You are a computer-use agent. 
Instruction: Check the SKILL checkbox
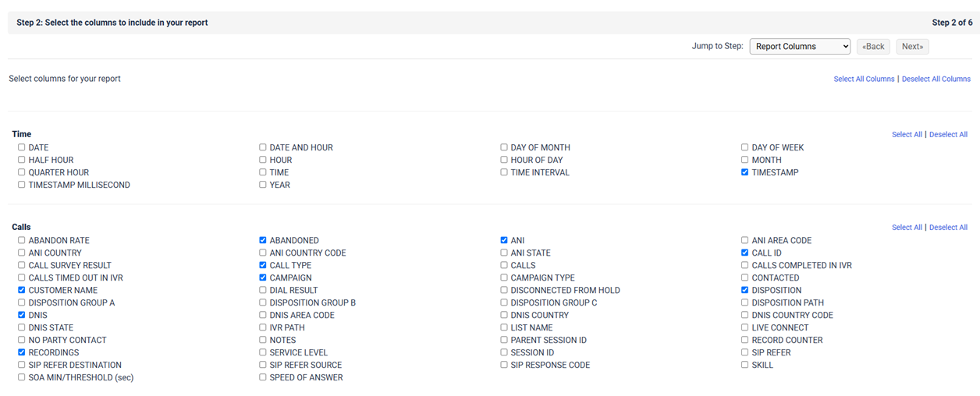pos(745,365)
